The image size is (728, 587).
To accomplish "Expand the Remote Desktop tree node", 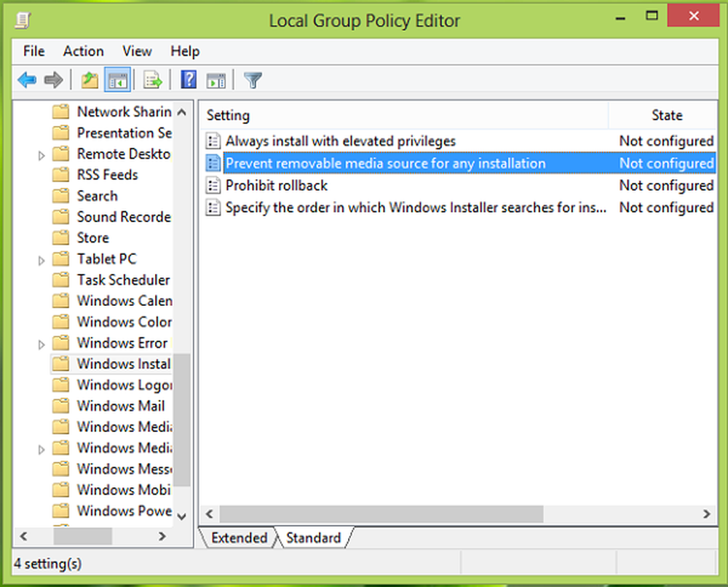I will point(41,155).
